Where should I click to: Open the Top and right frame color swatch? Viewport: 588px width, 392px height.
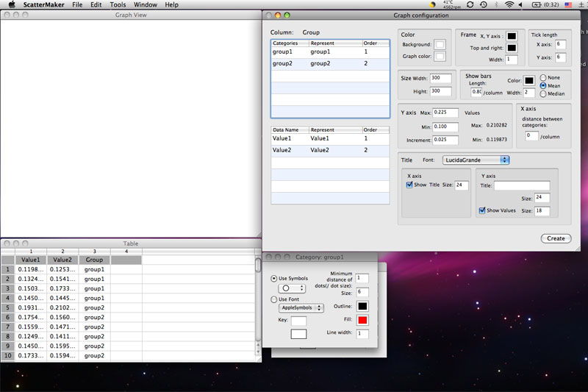coord(512,48)
